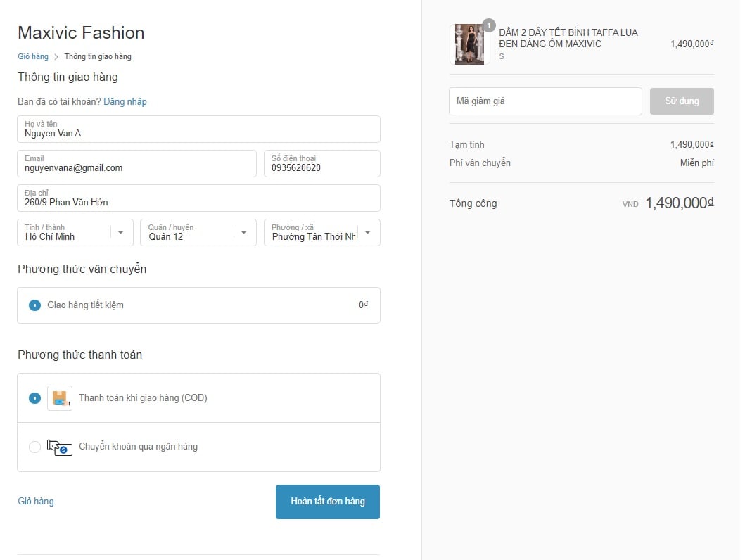
Task: Click the Tạm tính label
Action: 467,145
